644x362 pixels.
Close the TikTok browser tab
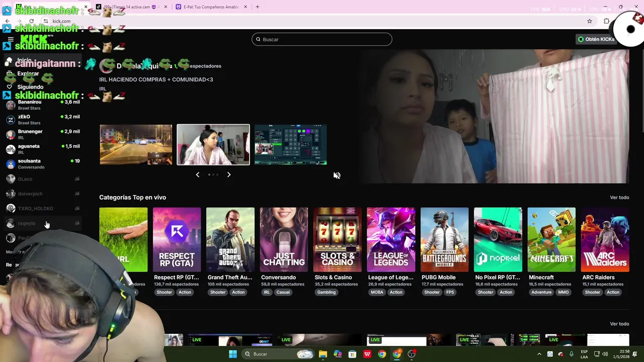(x=166, y=7)
